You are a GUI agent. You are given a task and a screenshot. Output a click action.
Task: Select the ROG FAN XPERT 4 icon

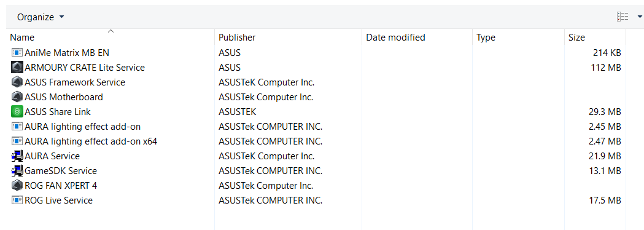click(x=17, y=186)
